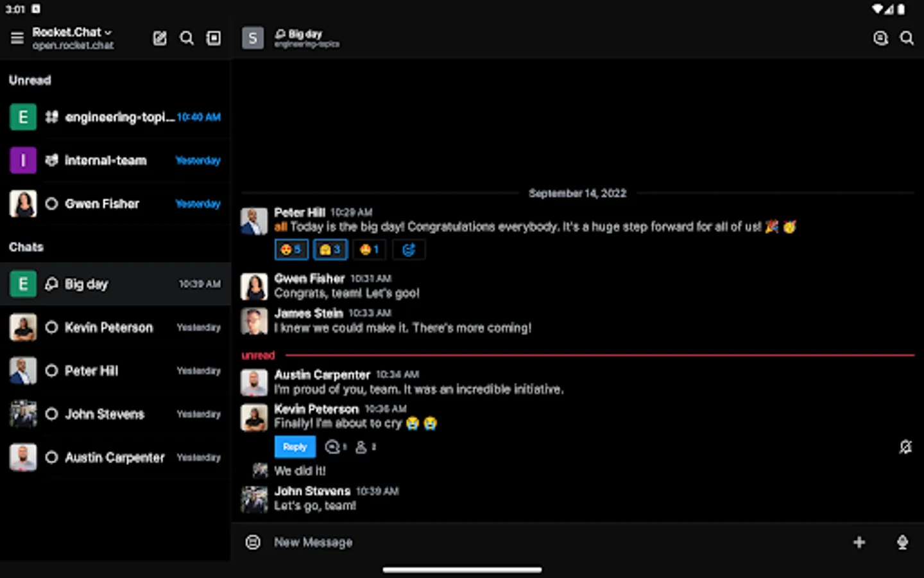Open the engineering-topics channel
924x578 pixels.
tap(116, 117)
